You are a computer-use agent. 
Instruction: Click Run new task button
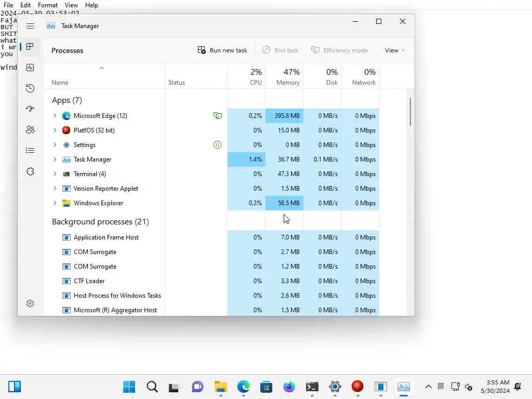click(x=222, y=50)
